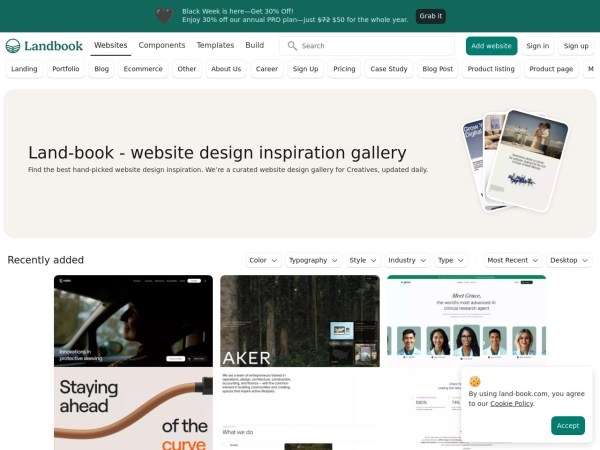Viewport: 600px width, 450px height.
Task: Open the Cookie Policy link
Action: tap(512, 403)
